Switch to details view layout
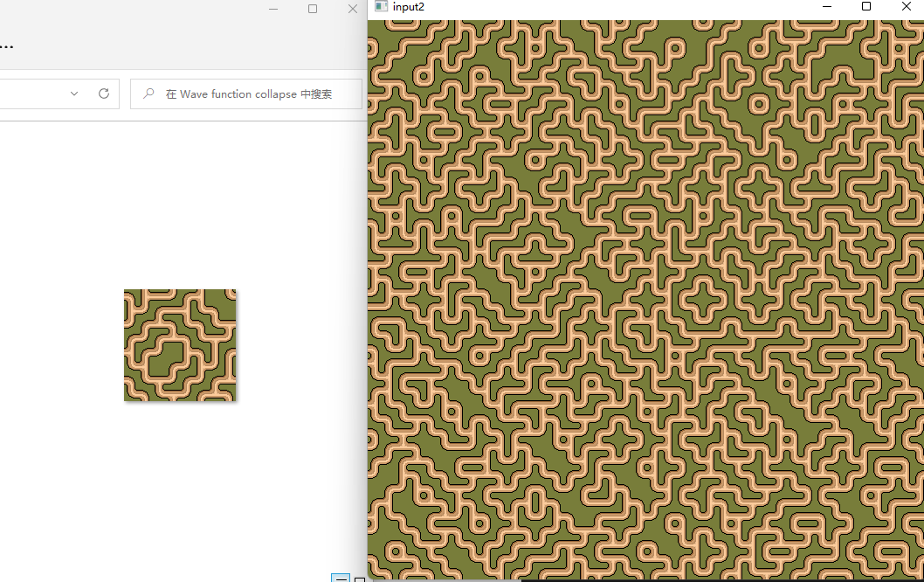Screen dimensions: 924x582 [341, 579]
